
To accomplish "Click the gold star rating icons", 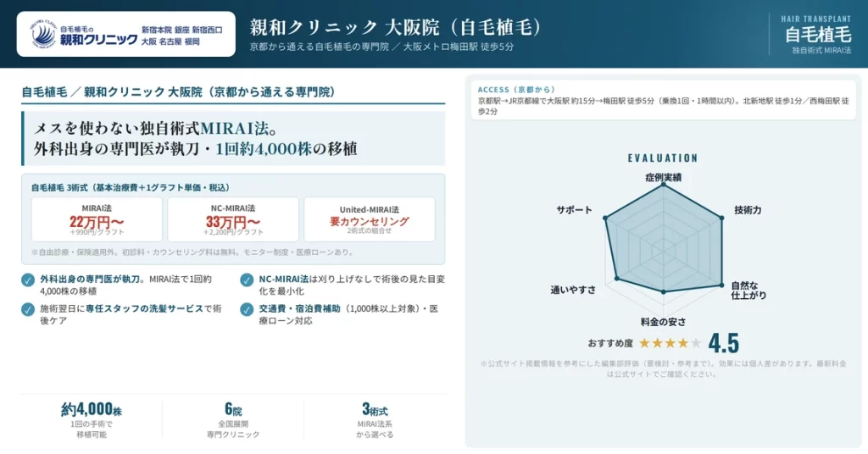I will [670, 343].
